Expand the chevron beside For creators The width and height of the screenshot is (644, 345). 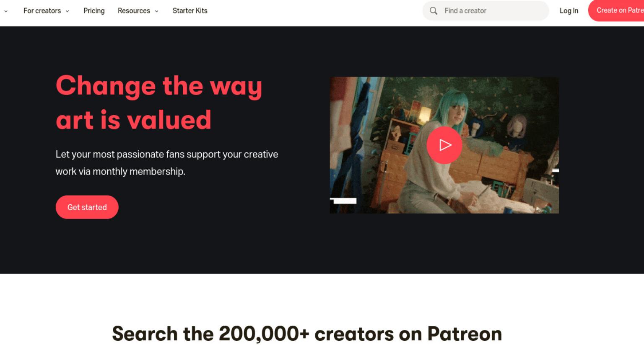coord(68,11)
